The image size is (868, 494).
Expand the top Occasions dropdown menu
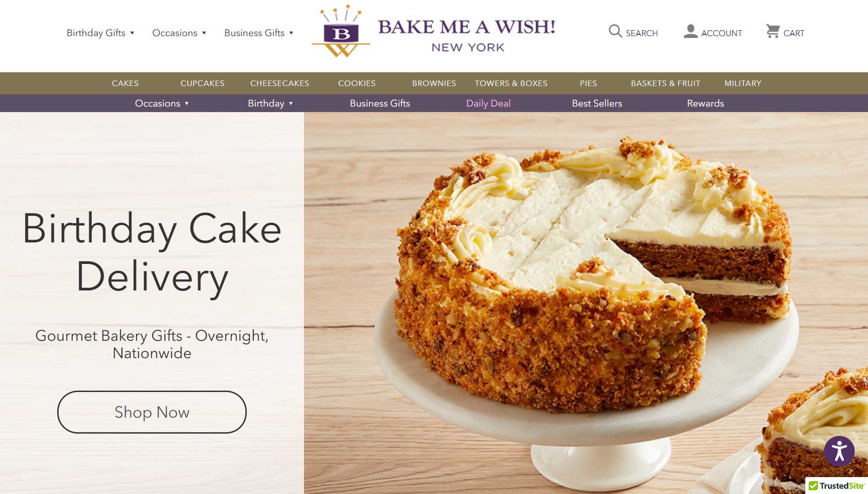point(179,33)
